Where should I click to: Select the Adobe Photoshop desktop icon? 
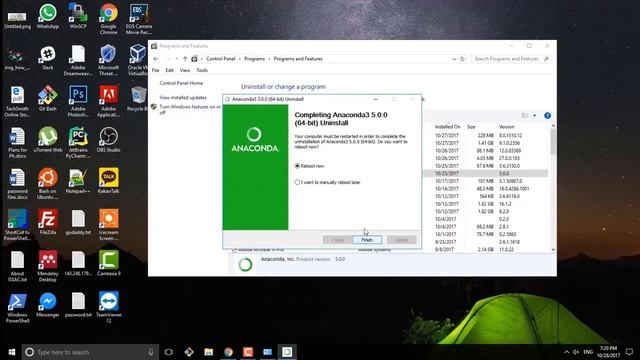pos(78,101)
